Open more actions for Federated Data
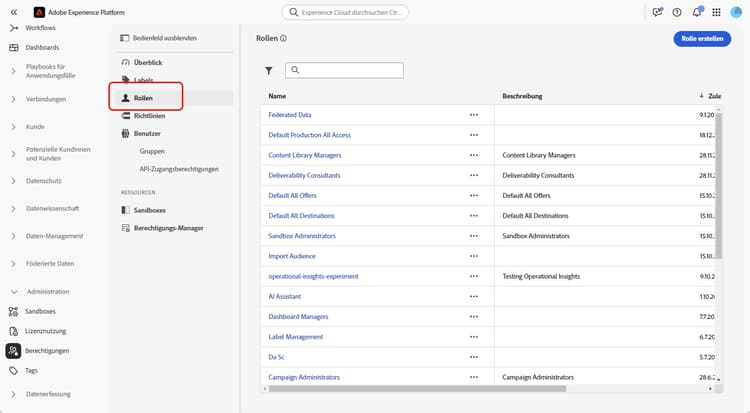Screen dimensions: 750x413 coord(474,115)
